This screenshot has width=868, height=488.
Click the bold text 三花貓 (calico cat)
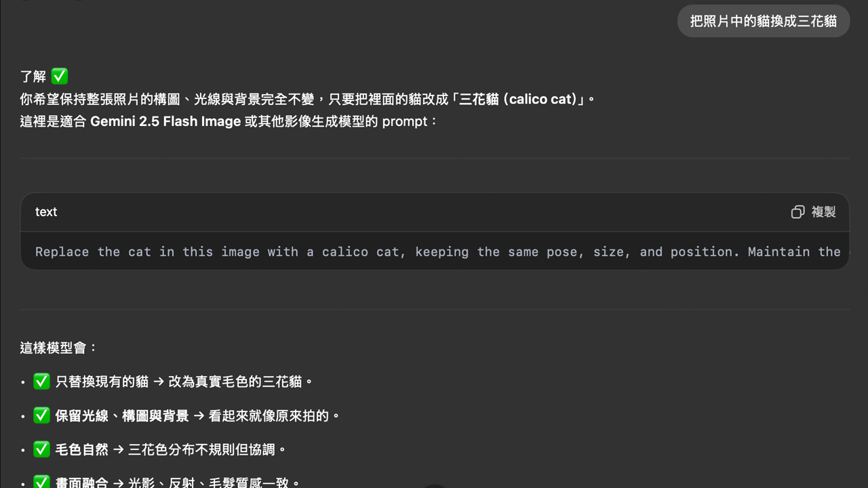(x=521, y=100)
